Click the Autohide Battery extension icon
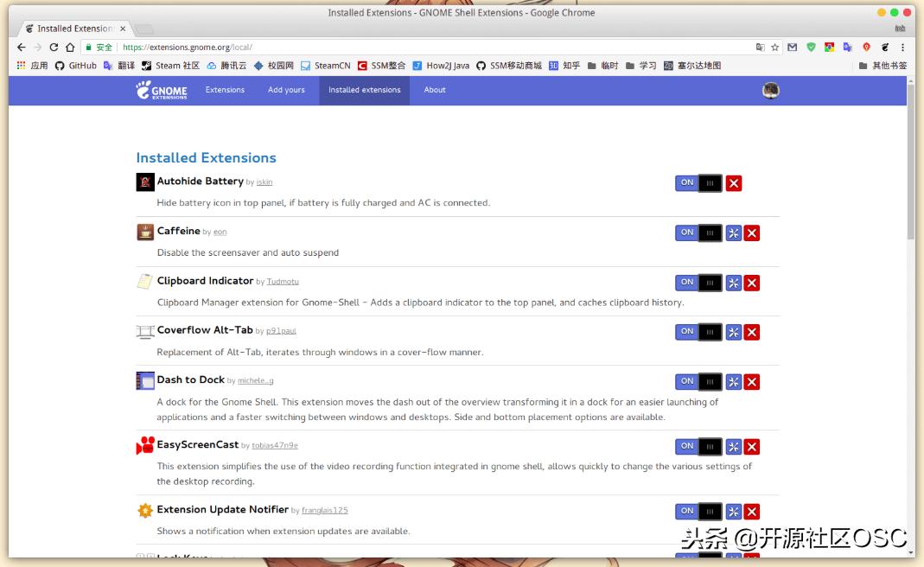Viewport: 924px width, 567px height. coord(145,182)
